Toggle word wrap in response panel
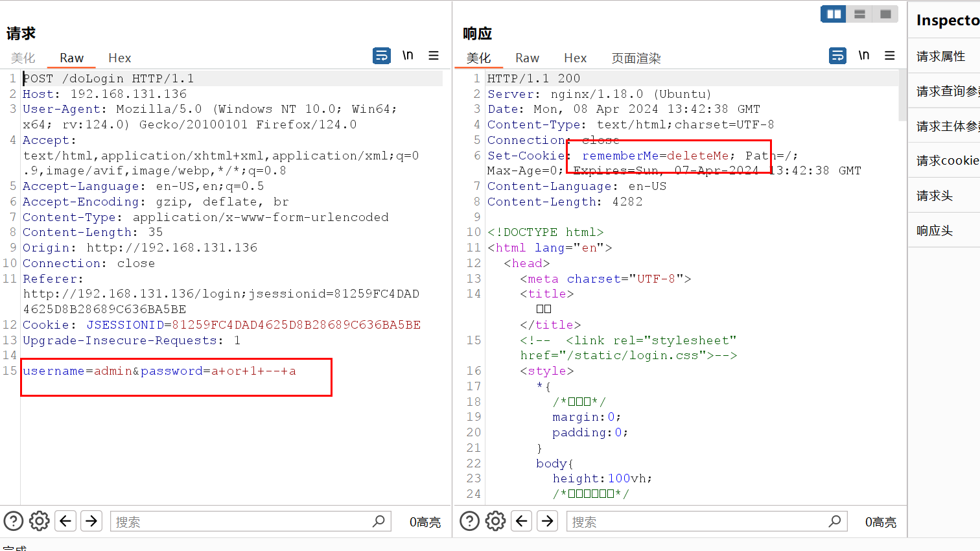Screen dimensions: 980x551 [x=838, y=56]
